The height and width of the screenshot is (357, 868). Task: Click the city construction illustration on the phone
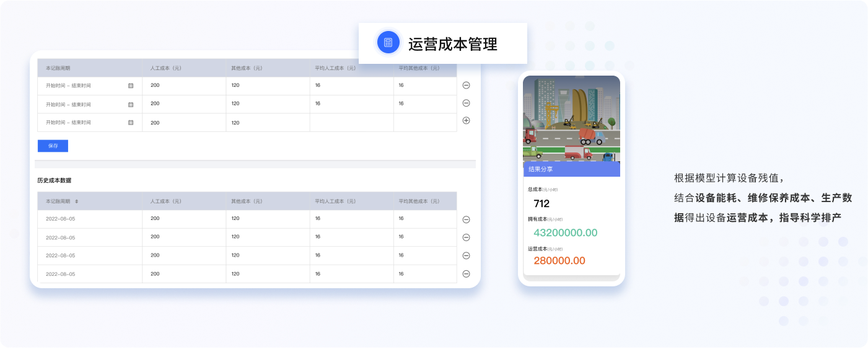coord(571,121)
